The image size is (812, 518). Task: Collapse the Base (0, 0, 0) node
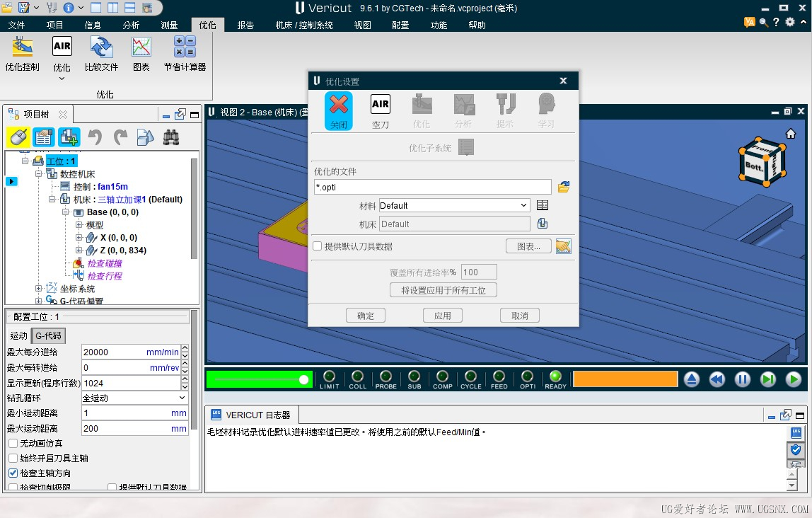tap(65, 212)
